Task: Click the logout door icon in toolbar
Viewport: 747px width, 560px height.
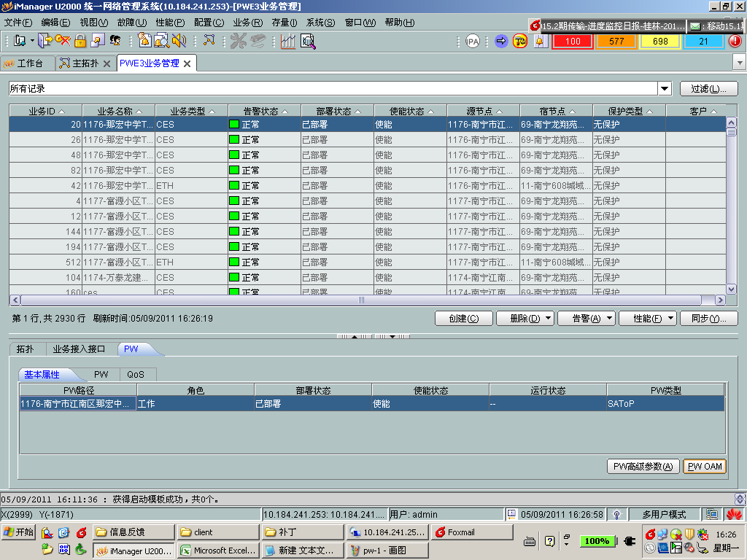Action: click(44, 41)
